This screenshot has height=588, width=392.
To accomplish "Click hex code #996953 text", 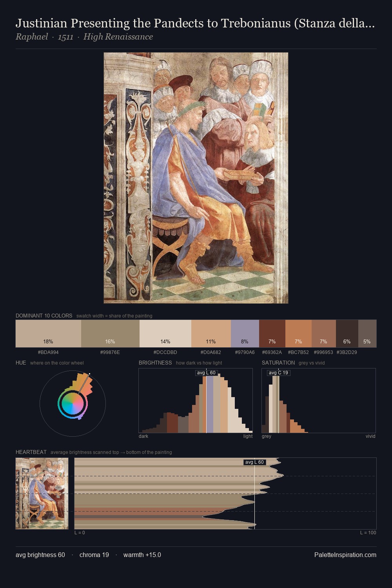I will (323, 352).
